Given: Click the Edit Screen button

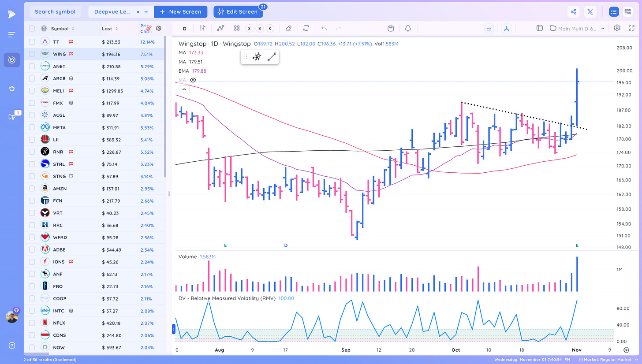Looking at the screenshot, I should (x=238, y=12).
